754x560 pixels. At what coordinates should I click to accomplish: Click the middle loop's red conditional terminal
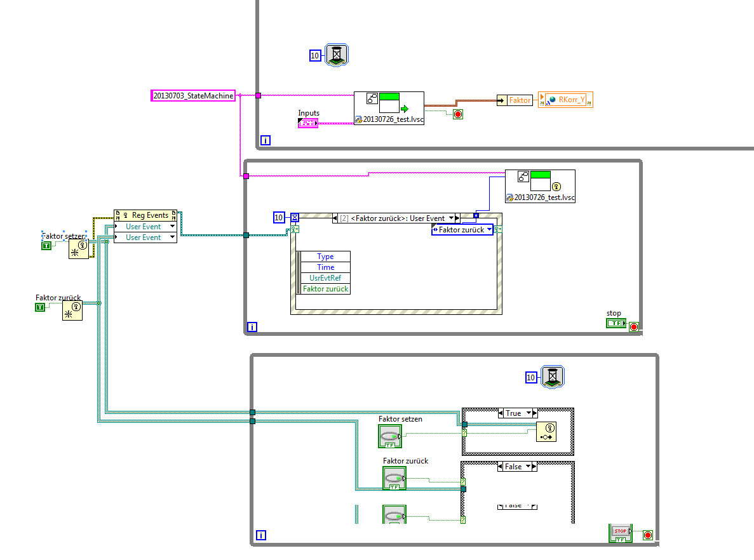tap(634, 327)
